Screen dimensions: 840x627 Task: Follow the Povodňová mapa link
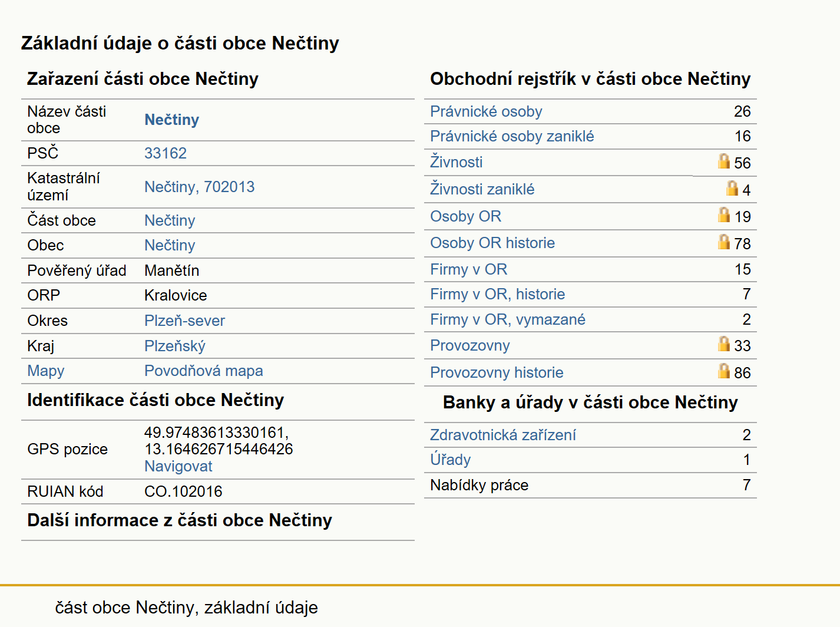204,371
